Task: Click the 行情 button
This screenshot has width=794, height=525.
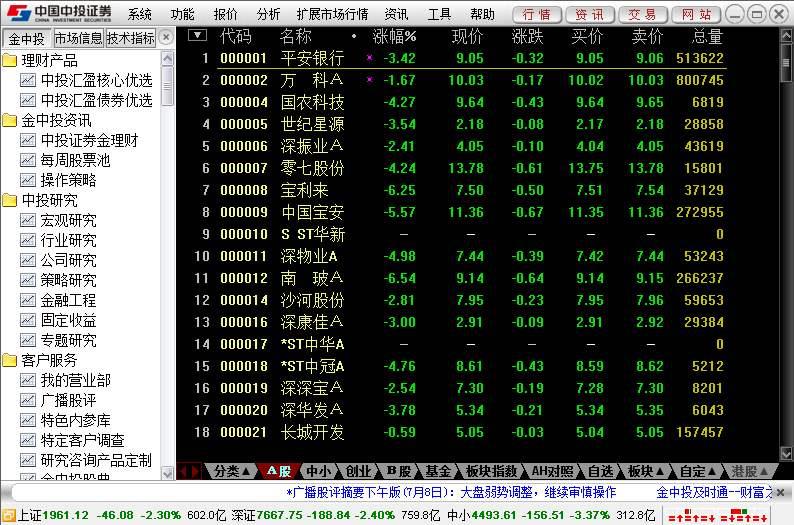Action: (537, 15)
